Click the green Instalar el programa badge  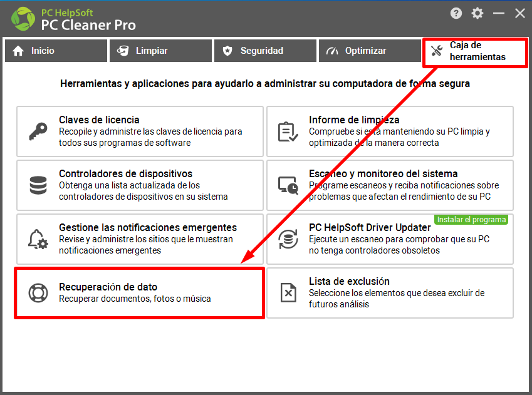(x=471, y=220)
